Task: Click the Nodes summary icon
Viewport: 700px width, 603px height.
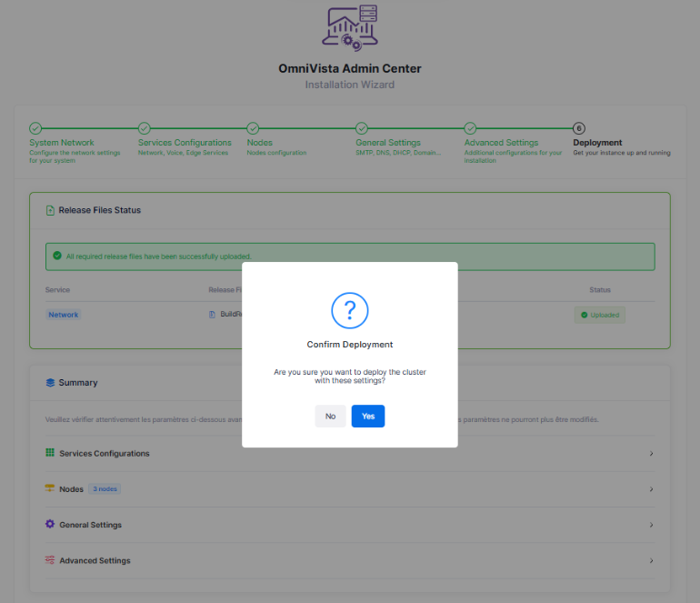Action: (x=50, y=488)
